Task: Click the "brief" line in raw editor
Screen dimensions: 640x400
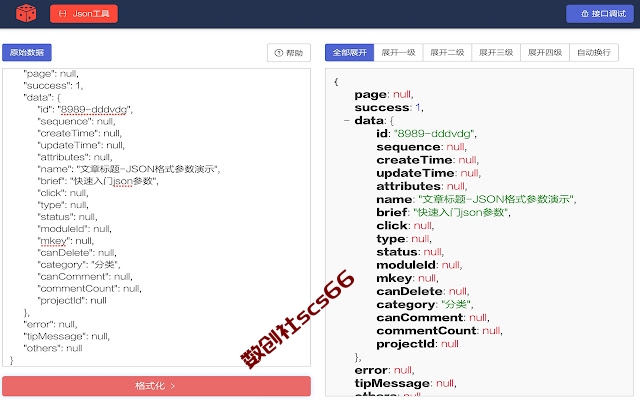Action: [x=98, y=181]
